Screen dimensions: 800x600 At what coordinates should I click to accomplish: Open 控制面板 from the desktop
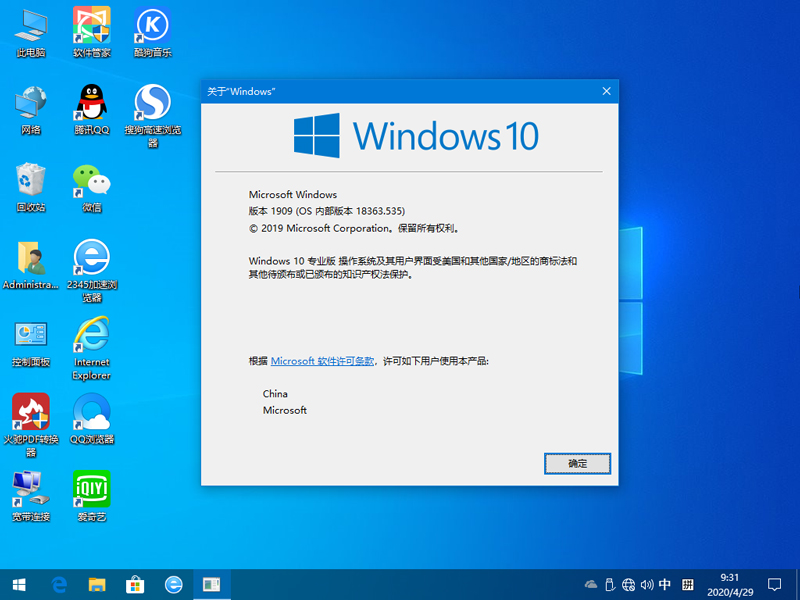point(30,334)
